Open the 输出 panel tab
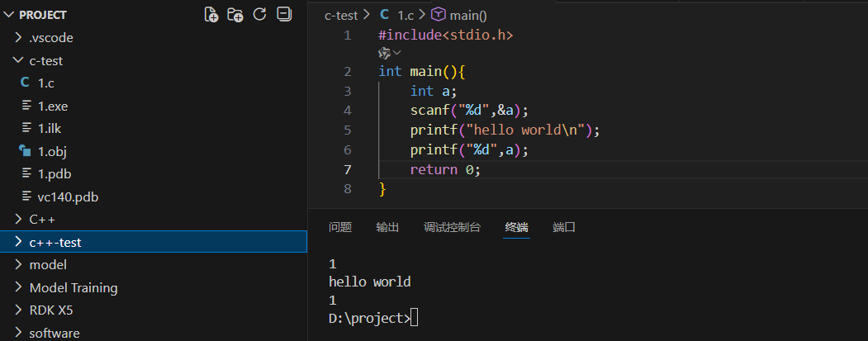Screen dimensions: 868x341 (387, 227)
